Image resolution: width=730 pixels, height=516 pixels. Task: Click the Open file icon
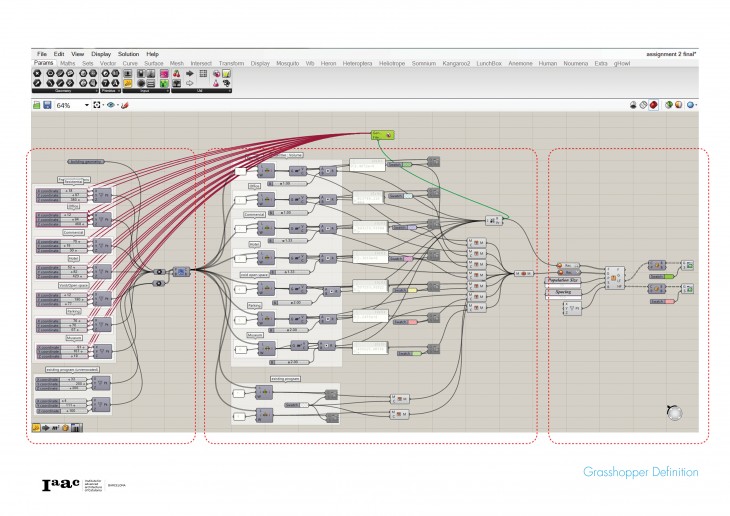[36, 105]
